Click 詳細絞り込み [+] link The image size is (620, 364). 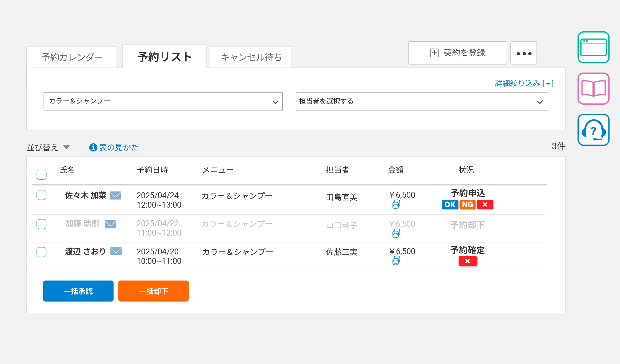[x=524, y=83]
